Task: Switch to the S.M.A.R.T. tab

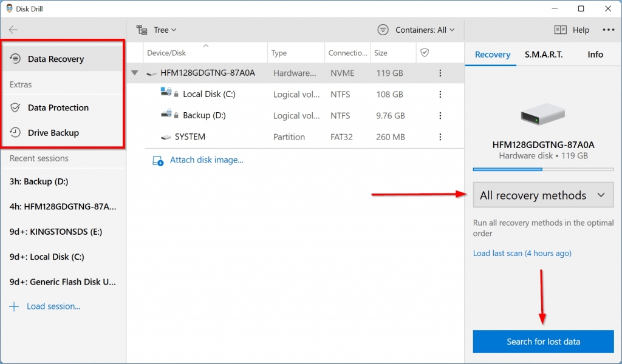Action: click(544, 54)
